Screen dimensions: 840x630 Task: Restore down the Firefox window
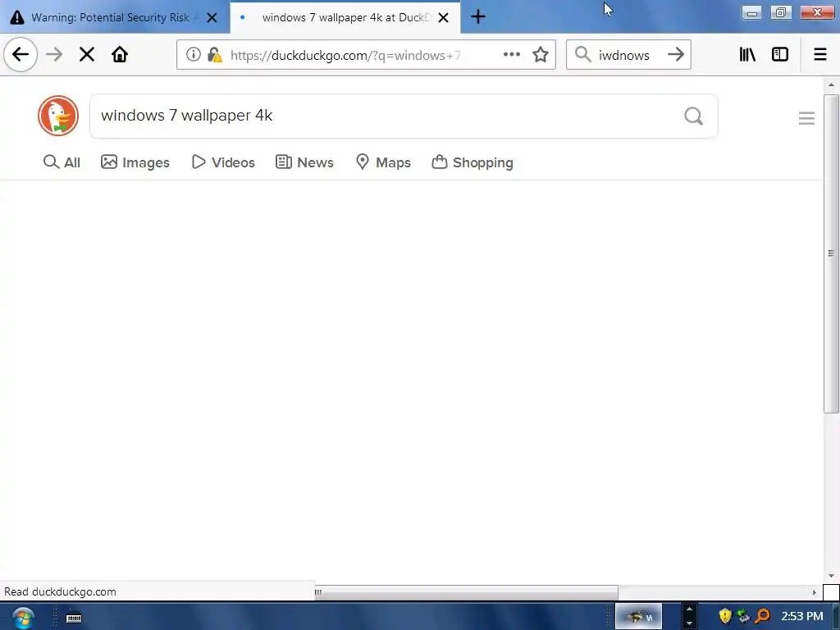[781, 12]
